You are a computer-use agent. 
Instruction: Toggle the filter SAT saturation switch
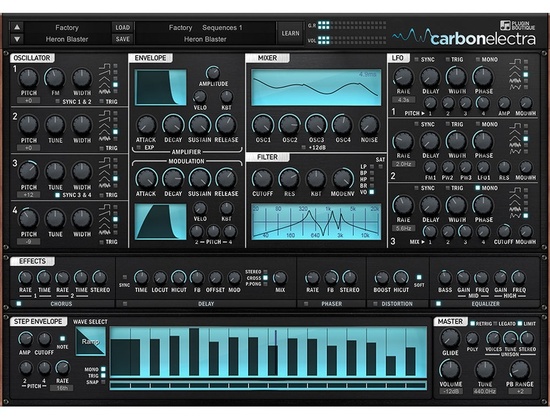tap(381, 166)
